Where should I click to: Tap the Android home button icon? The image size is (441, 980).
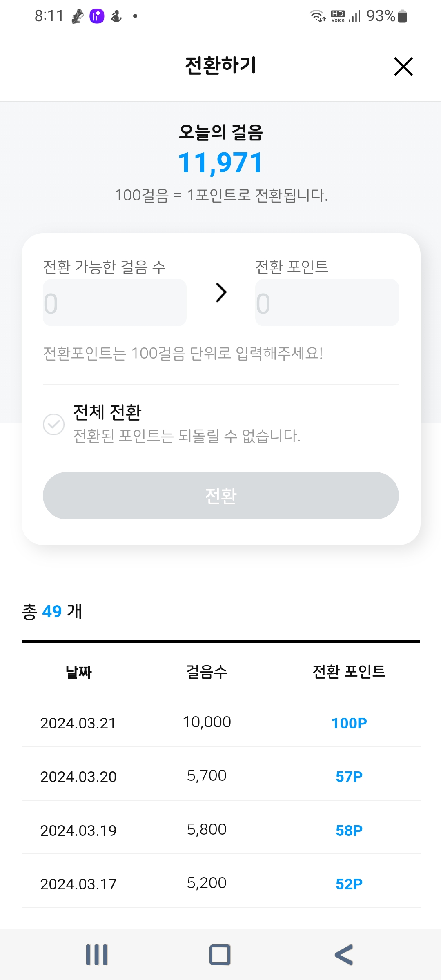pyautogui.click(x=220, y=955)
